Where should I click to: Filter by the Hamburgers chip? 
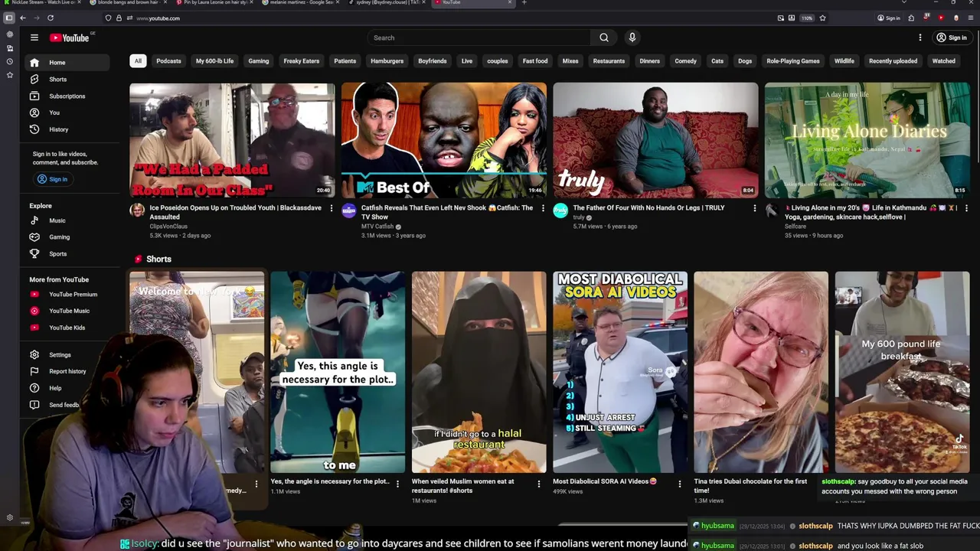tap(387, 61)
